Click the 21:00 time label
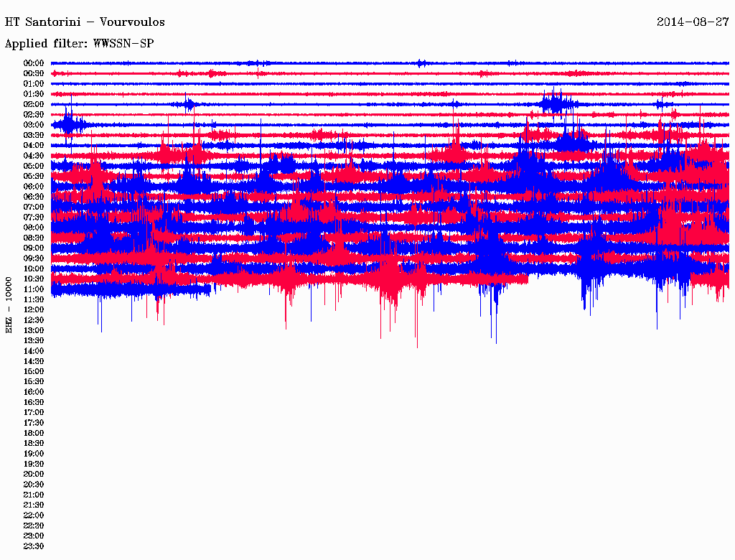735x560 pixels. click(34, 495)
